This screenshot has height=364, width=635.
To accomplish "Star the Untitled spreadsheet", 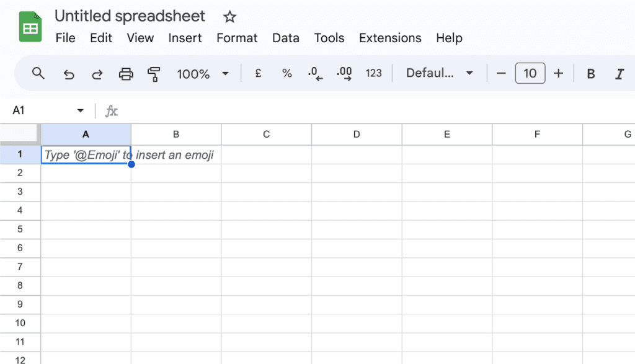I will (x=229, y=17).
